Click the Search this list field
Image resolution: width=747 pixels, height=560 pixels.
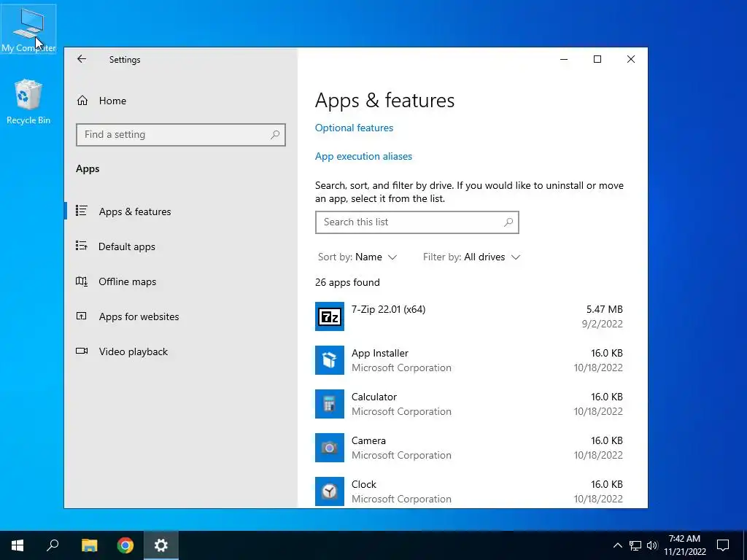417,222
